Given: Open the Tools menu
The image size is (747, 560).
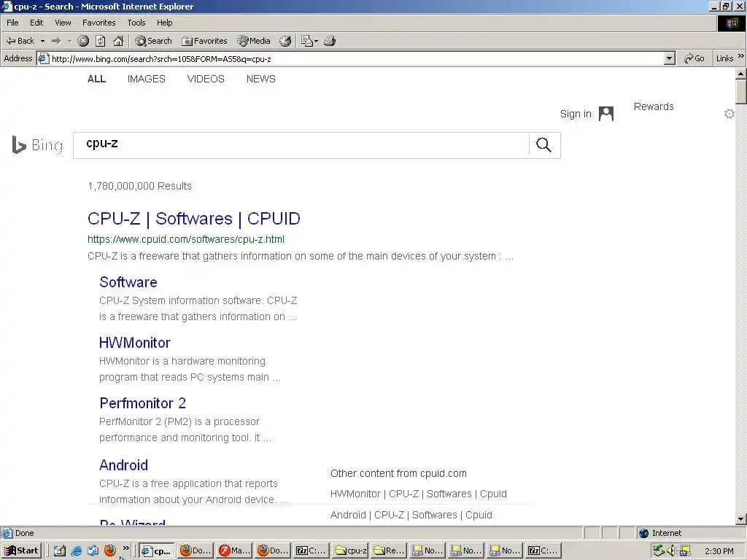Looking at the screenshot, I should point(136,23).
